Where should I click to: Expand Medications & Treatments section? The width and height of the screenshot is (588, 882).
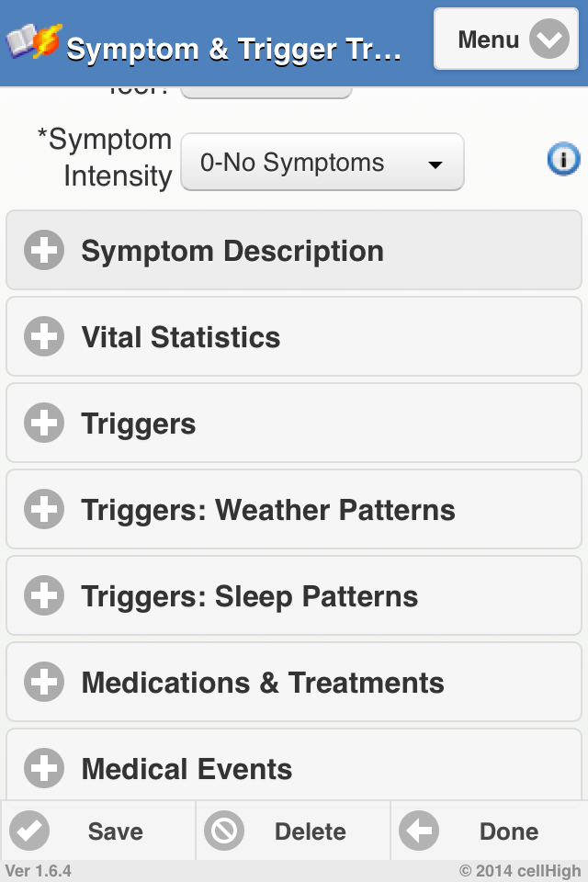click(x=294, y=683)
